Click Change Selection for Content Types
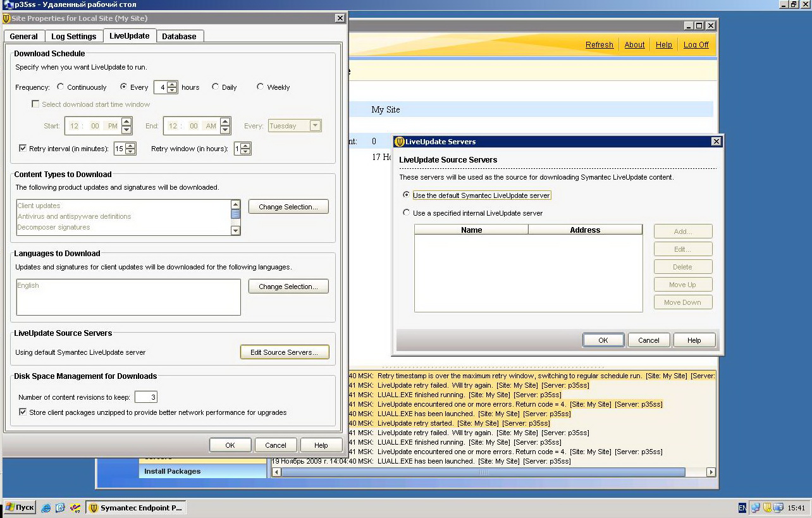 [x=288, y=207]
